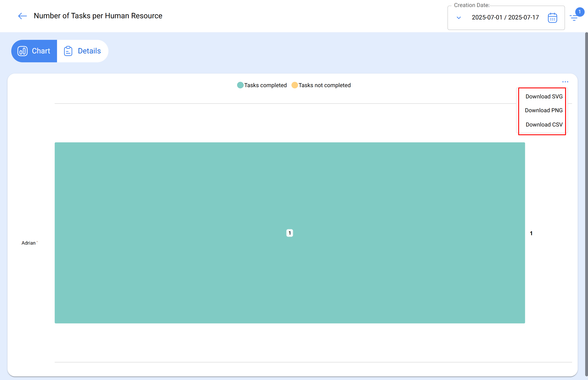Click the back arrow icon

tap(22, 16)
